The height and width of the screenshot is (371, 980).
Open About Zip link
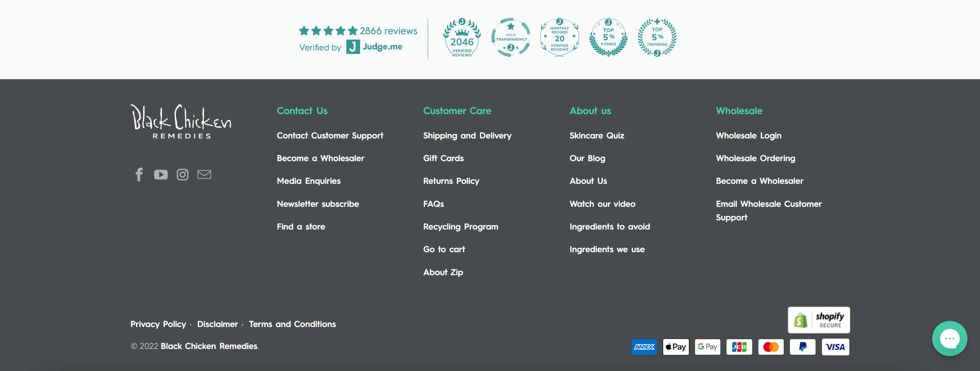coord(443,272)
